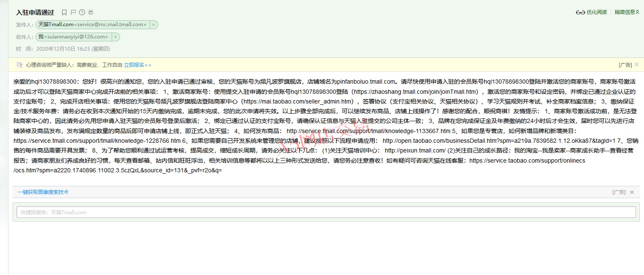
Task: Click the open.taobao.com businessDetail URL text
Action: [499, 142]
